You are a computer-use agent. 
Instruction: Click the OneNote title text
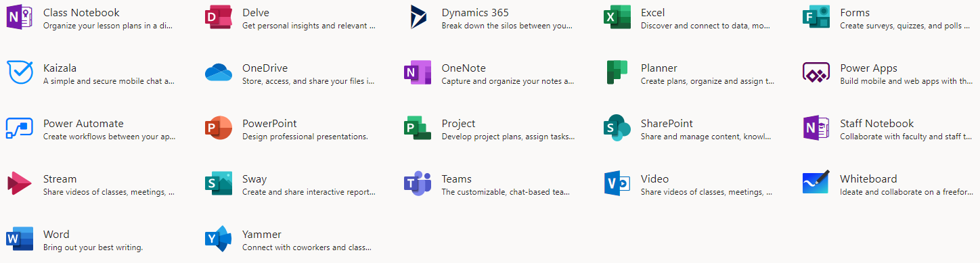point(464,68)
